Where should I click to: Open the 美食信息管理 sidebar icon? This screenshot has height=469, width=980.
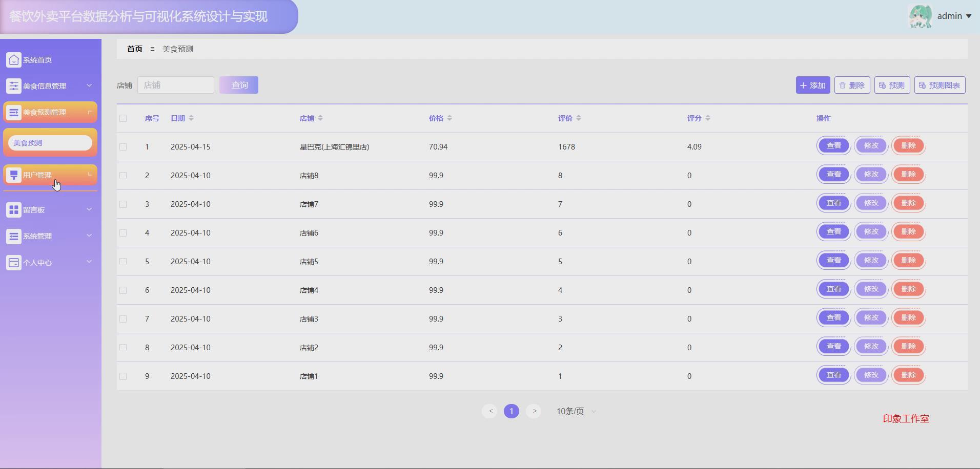[x=13, y=86]
